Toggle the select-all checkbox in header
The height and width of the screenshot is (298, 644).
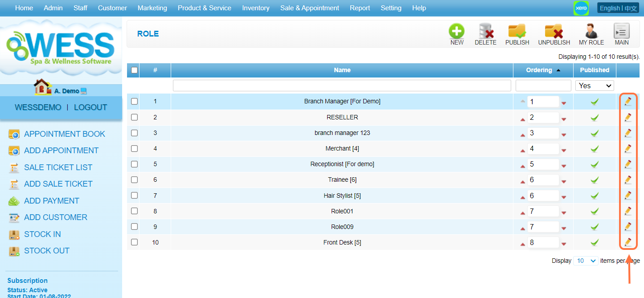134,70
